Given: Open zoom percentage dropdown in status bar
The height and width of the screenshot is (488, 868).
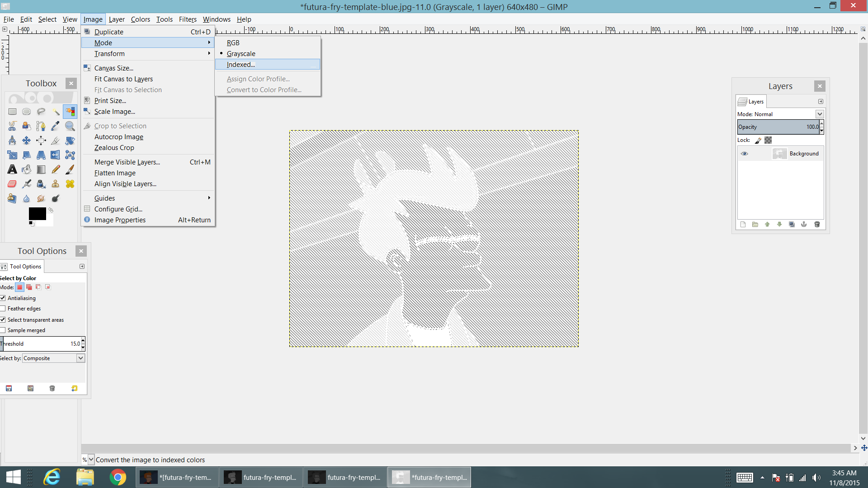Looking at the screenshot, I should [x=91, y=460].
